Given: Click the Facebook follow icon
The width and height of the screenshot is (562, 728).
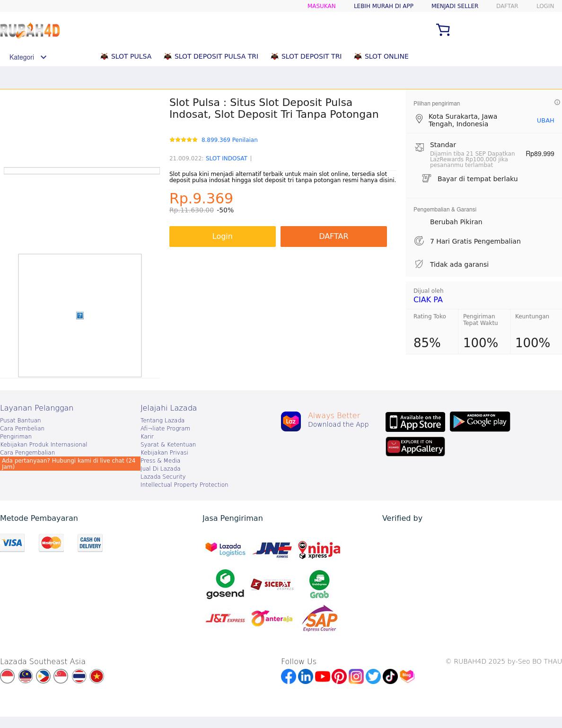Looking at the screenshot, I should click(289, 676).
